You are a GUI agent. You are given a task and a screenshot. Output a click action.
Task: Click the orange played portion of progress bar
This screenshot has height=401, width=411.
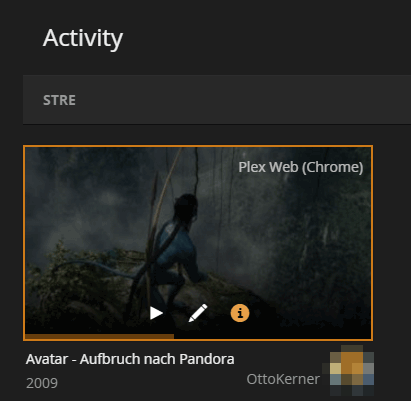(x=99, y=336)
